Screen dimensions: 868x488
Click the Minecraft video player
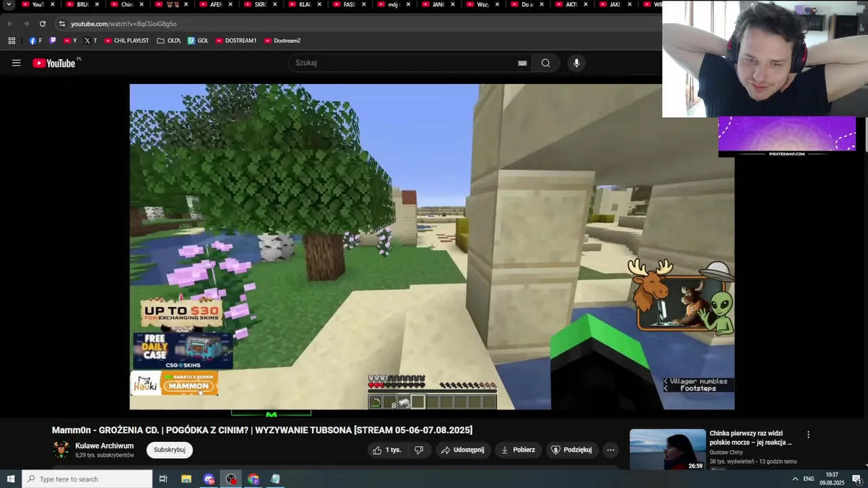point(431,247)
